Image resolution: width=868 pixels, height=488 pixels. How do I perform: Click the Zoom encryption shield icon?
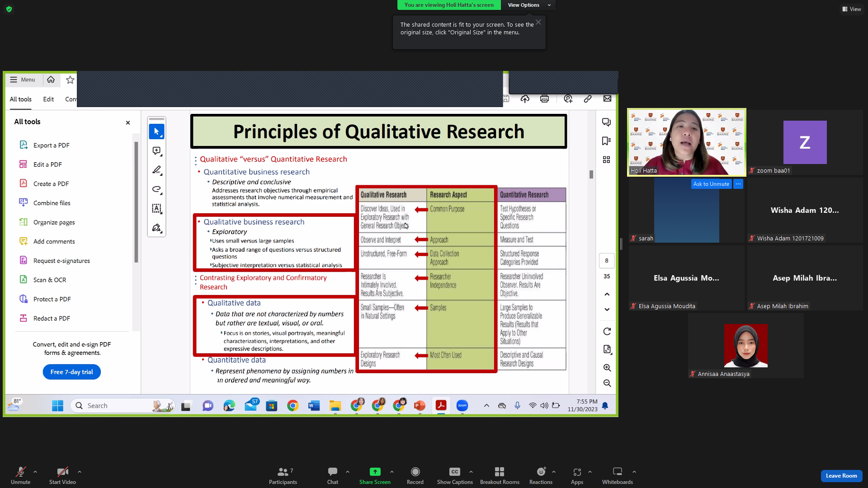pos(9,9)
